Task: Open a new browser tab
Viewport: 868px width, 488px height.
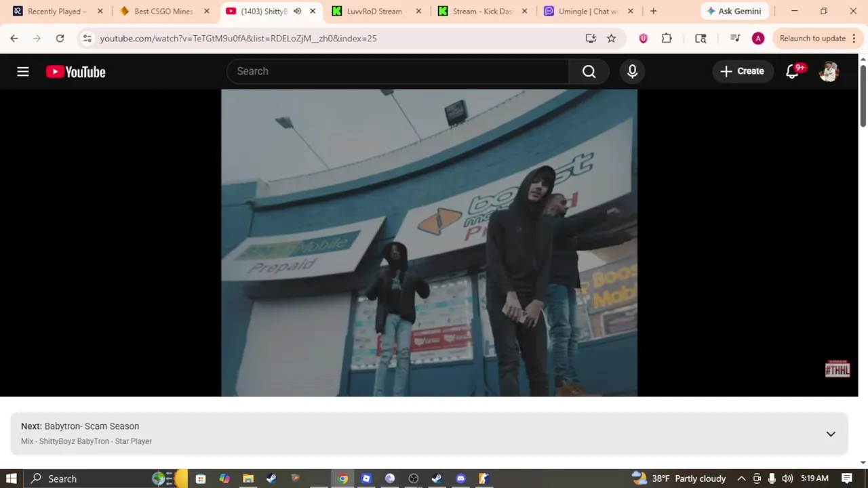Action: pos(653,12)
